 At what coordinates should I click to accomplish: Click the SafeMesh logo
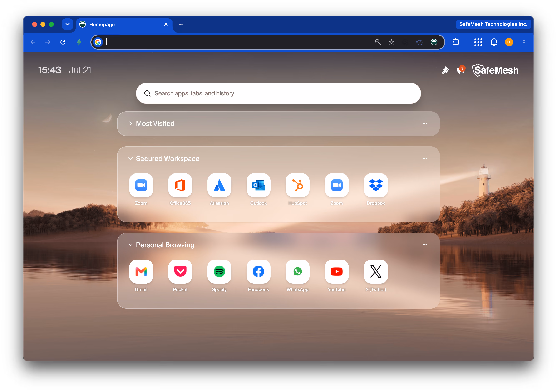pos(495,70)
